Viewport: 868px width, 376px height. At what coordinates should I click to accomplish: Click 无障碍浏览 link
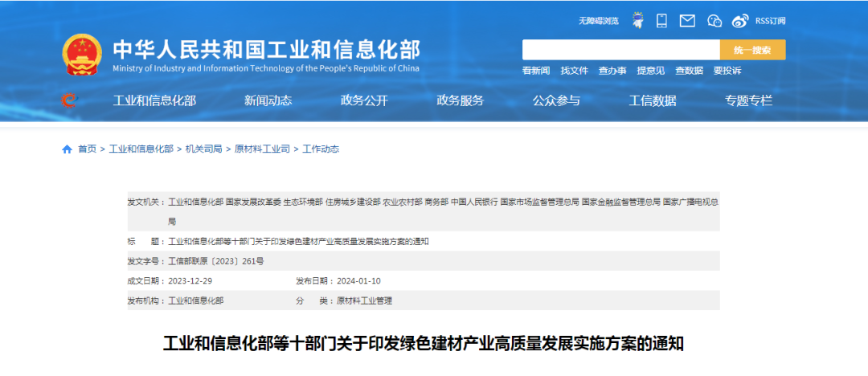[x=599, y=21]
